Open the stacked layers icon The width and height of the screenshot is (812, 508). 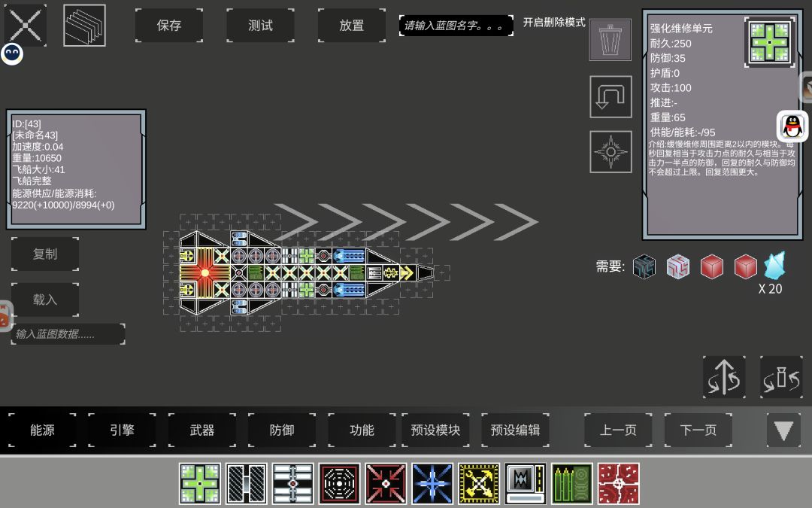coord(84,26)
